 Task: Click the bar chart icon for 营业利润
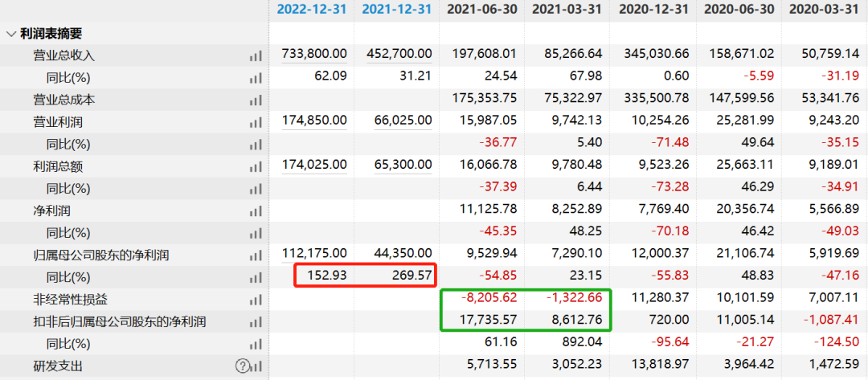256,123
